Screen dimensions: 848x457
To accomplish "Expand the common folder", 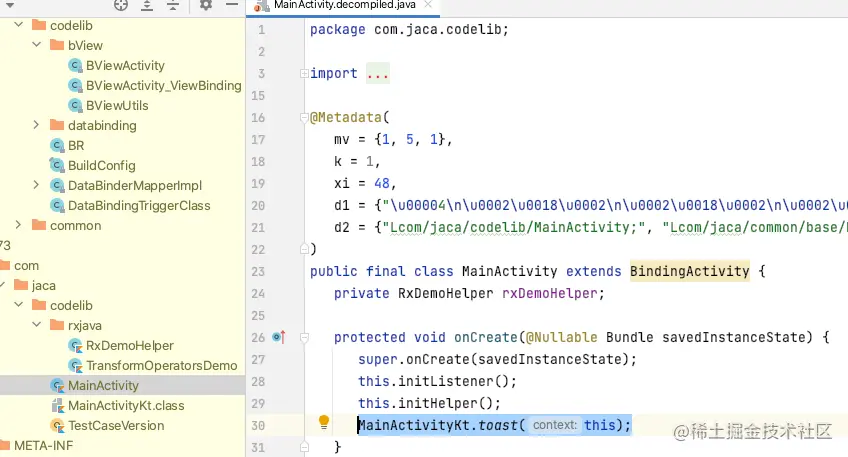I will (x=18, y=225).
